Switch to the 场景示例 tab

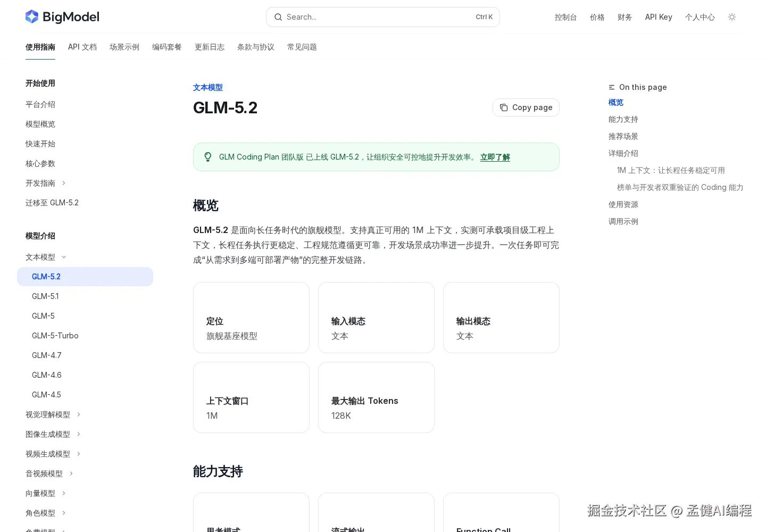click(124, 47)
